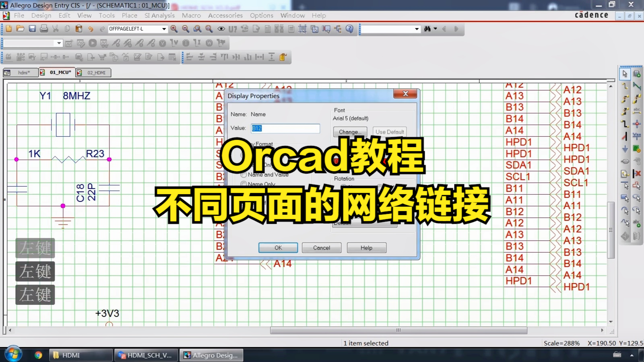Select the Place Net Alias tool
The image size is (644, 362).
tap(637, 111)
